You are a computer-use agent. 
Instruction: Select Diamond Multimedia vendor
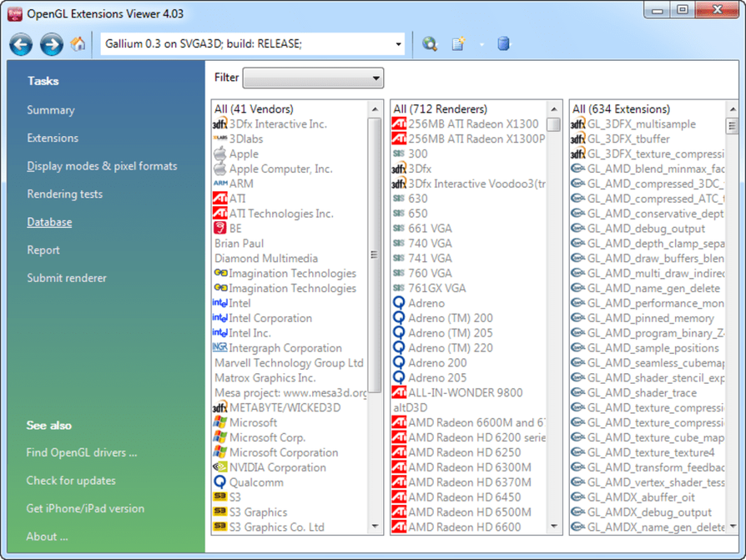(x=266, y=259)
